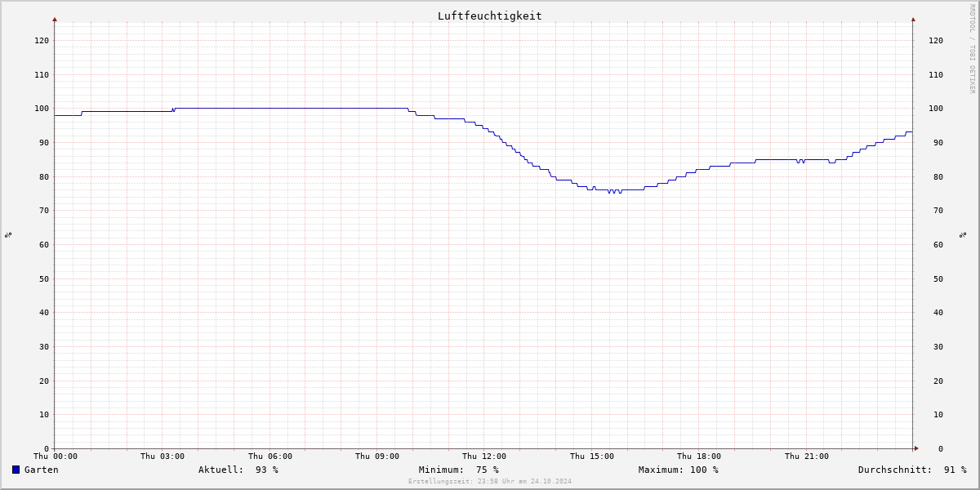This screenshot has width=980, height=490.
Task: Click the left axis label 10
Action: click(x=43, y=414)
